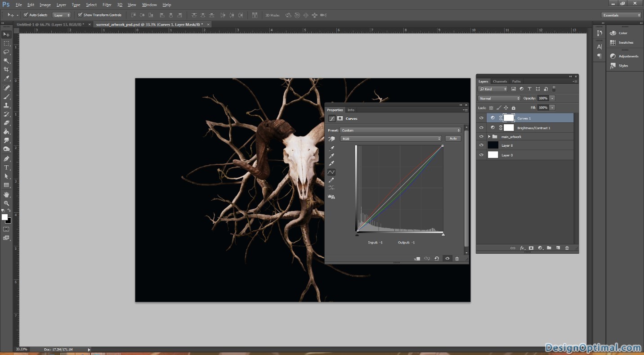Hide the Brightness/Contrast 1 layer
Image resolution: width=644 pixels, height=355 pixels.
click(481, 128)
